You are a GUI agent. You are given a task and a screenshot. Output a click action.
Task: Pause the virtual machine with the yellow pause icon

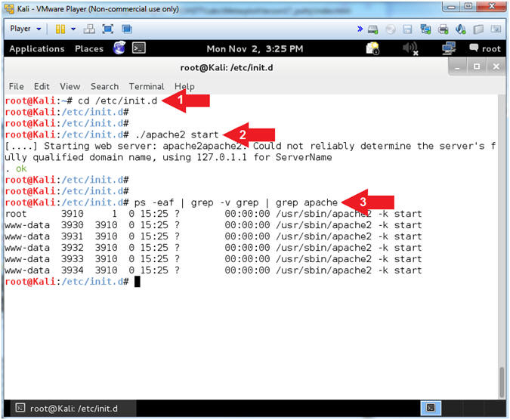(x=60, y=29)
